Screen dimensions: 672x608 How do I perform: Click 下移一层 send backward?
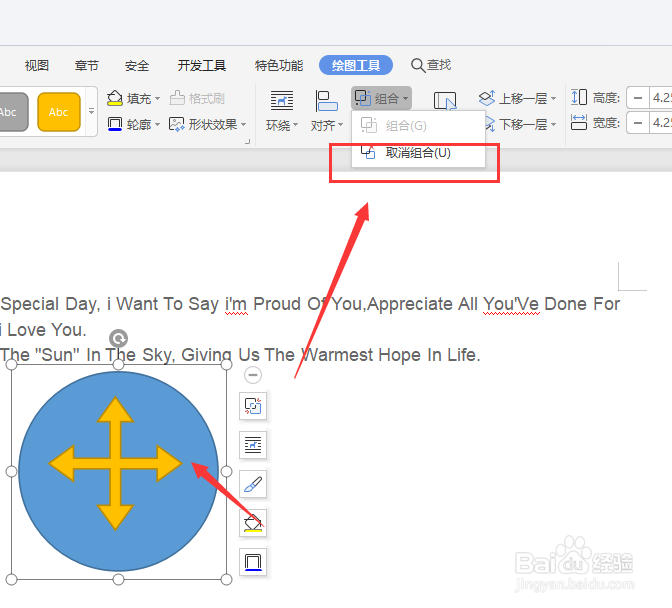(516, 124)
